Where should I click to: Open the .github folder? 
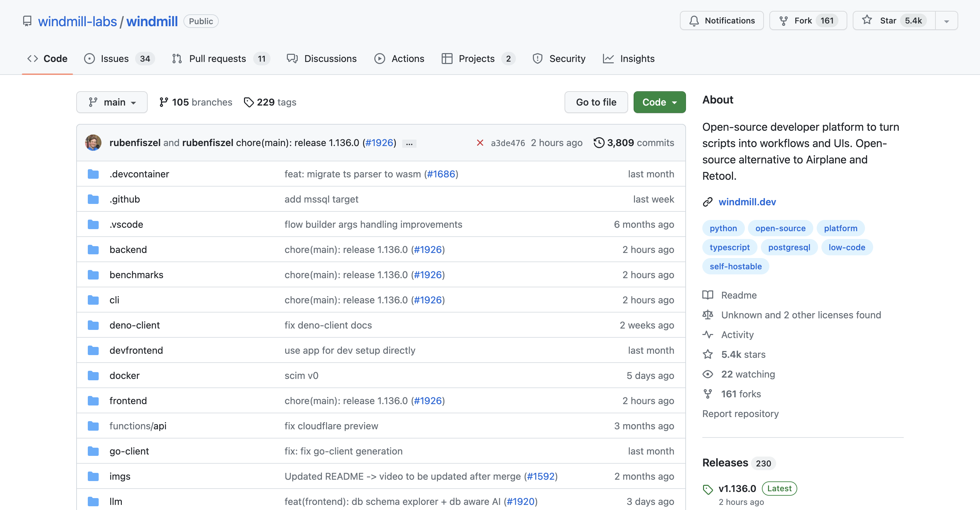click(125, 199)
